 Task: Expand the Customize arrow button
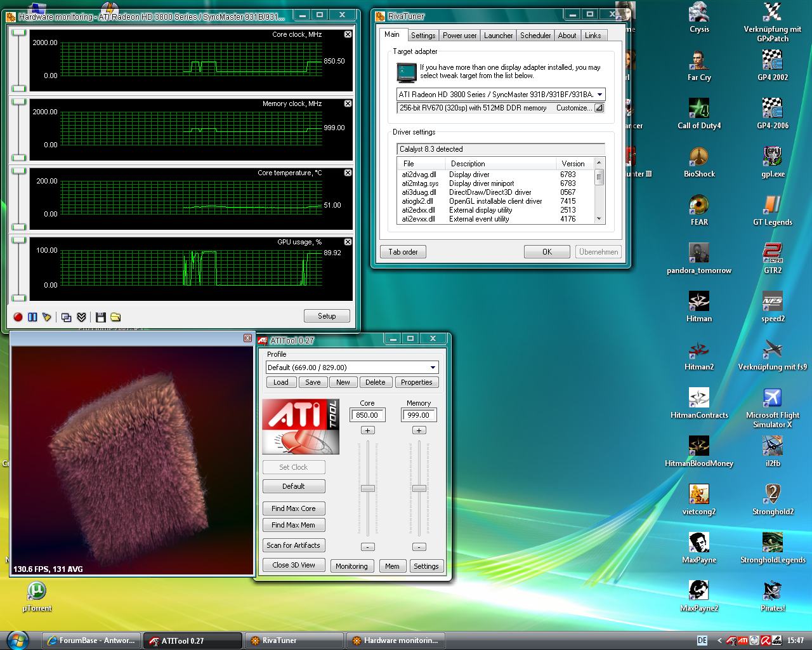(598, 108)
